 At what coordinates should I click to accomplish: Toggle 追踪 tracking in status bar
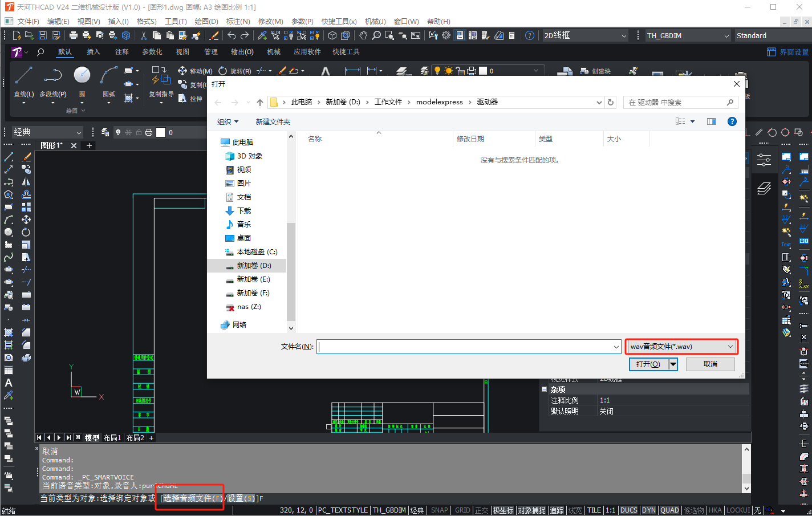[x=557, y=510]
